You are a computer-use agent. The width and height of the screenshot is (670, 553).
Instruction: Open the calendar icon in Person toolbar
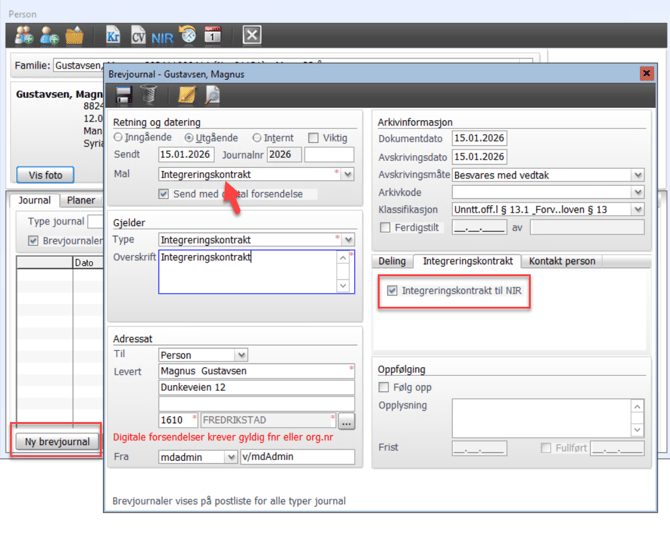(212, 37)
